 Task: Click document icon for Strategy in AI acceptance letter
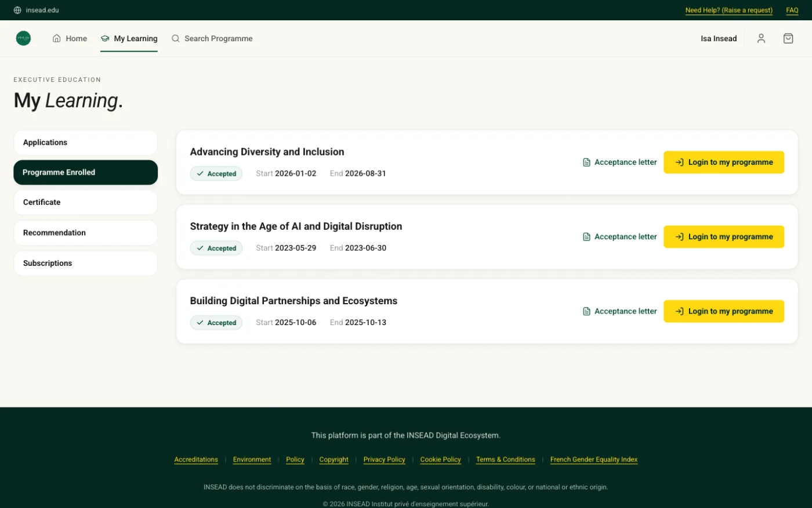pos(586,237)
